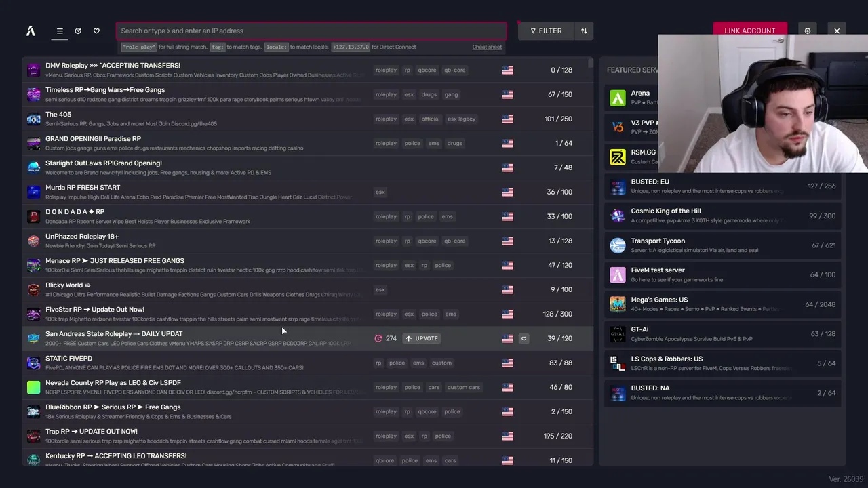Screen dimensions: 868x488
Task: Click the Blicky World server icon
Action: [33, 289]
